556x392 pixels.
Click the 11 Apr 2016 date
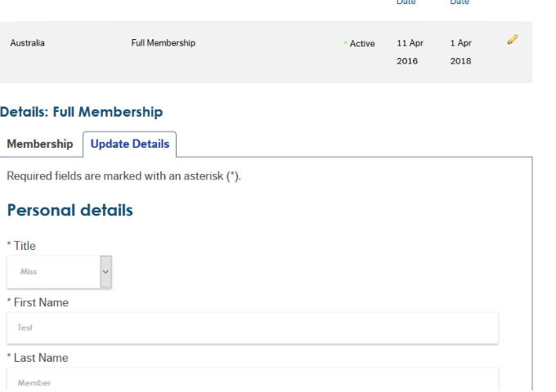pyautogui.click(x=409, y=51)
